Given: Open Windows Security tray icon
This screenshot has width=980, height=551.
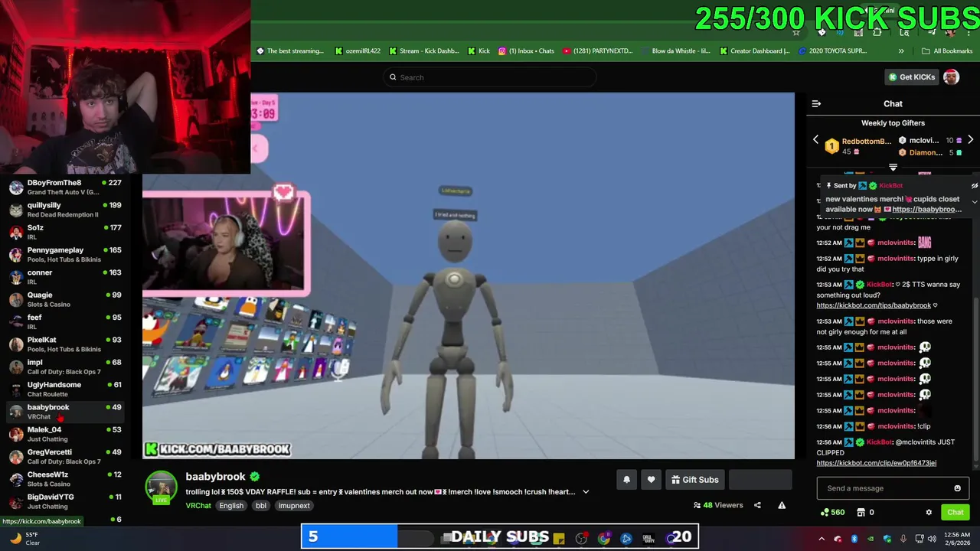Looking at the screenshot, I should point(887,539).
